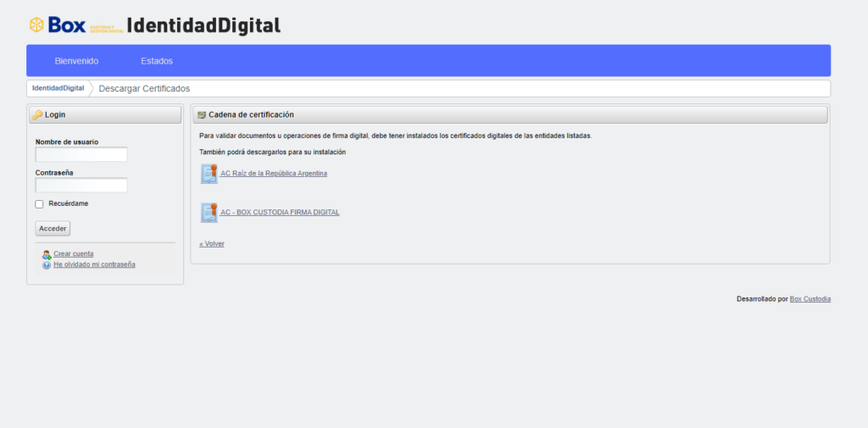
Task: Click the key icon beside Login
Action: click(x=37, y=114)
